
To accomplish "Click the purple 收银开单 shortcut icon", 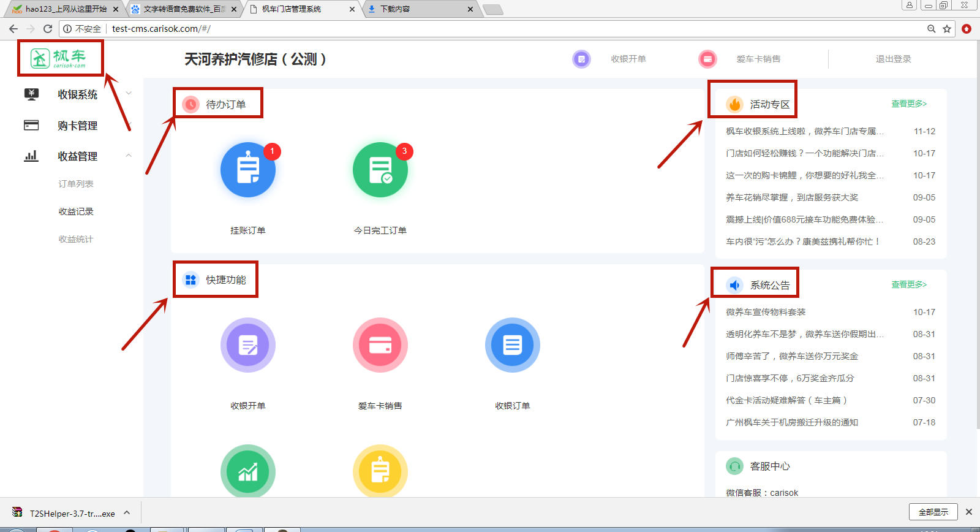I will (x=247, y=345).
